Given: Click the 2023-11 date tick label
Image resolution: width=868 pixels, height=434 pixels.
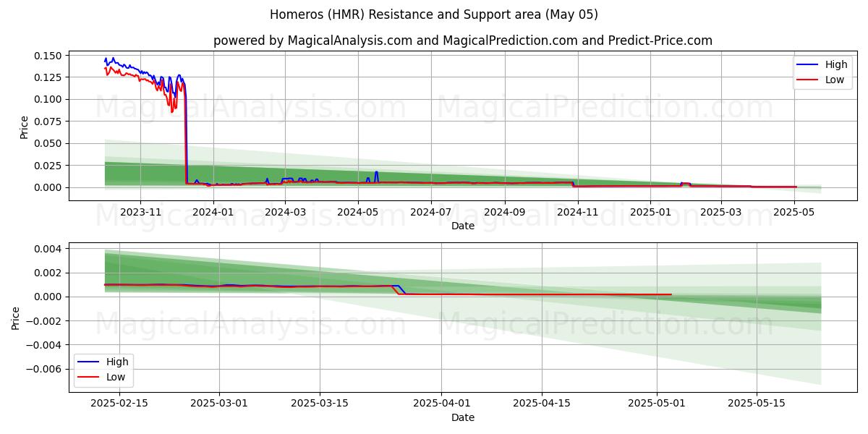Looking at the screenshot, I should coord(140,212).
